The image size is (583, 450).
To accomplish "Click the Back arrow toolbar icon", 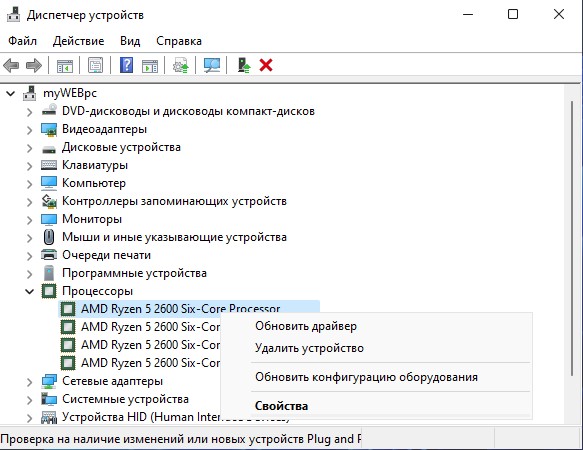I will tap(11, 66).
